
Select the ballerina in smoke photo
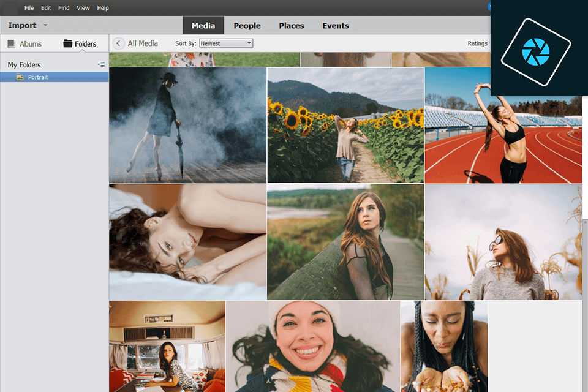point(187,126)
